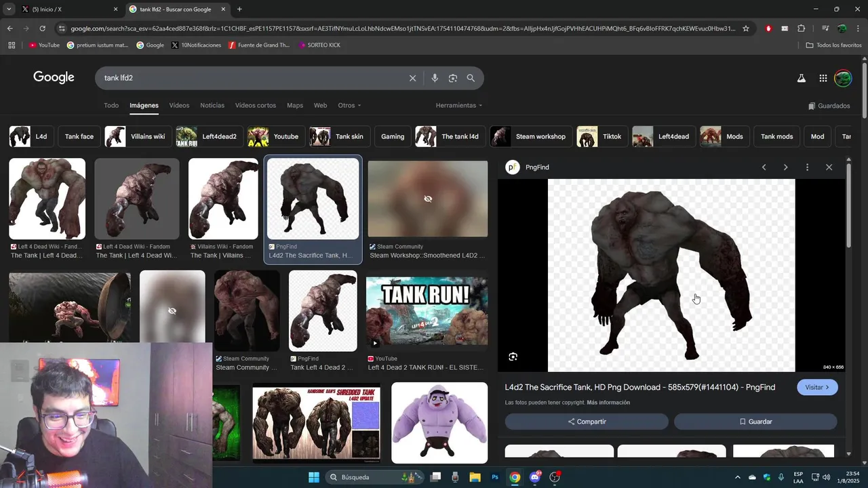
Task: Open the bookmarks apps grid icon
Action: click(12, 45)
